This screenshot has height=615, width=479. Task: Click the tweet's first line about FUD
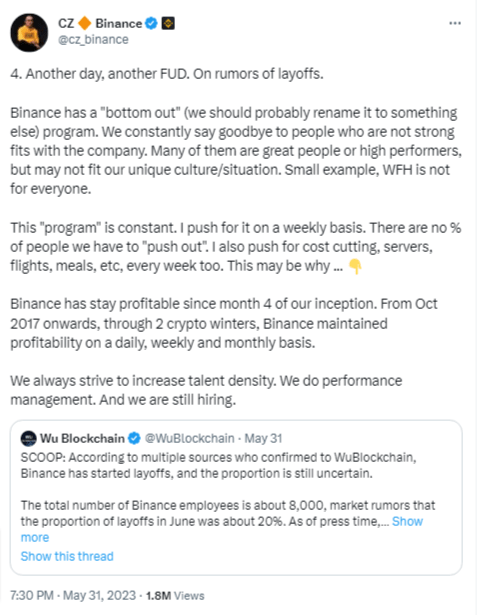coord(167,74)
